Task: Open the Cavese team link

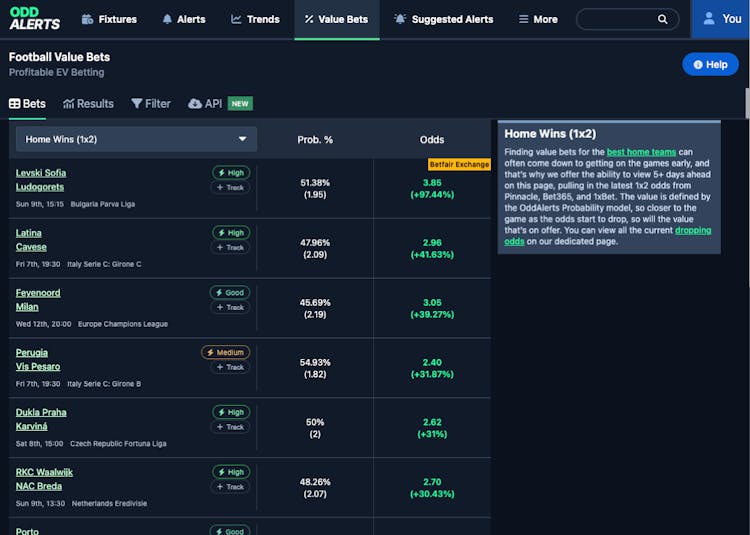Action: [31, 247]
